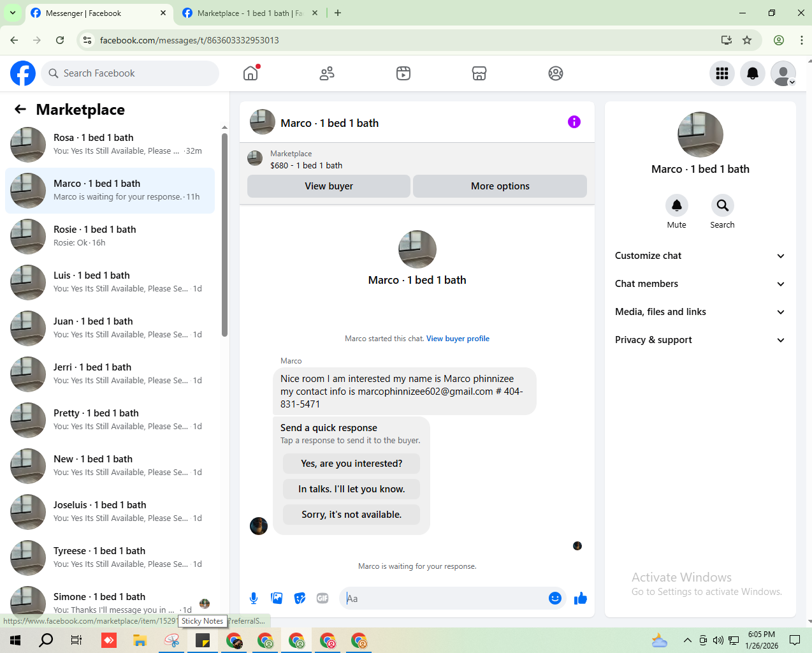Click the More options button

[x=500, y=186]
